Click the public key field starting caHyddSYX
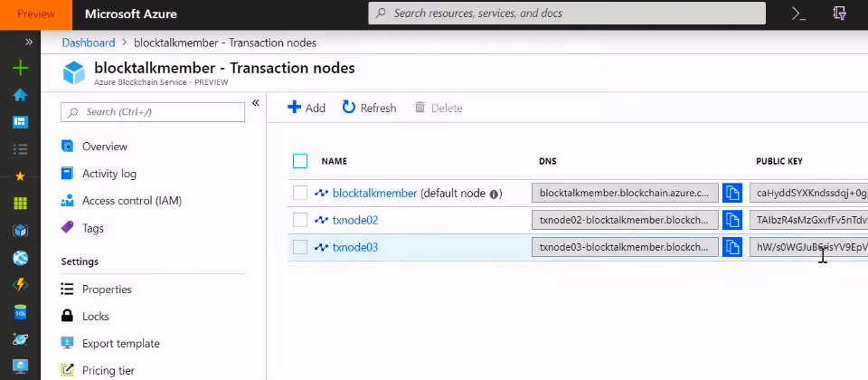The image size is (868, 380). pyautogui.click(x=808, y=193)
